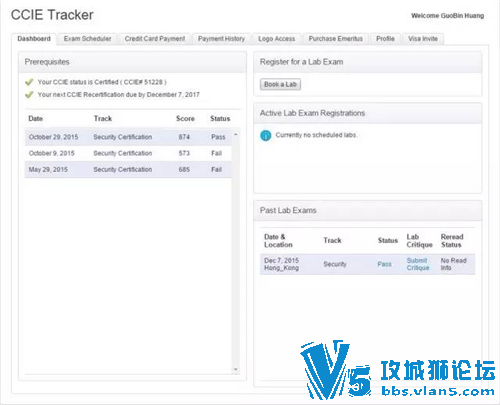Open the Payment History tab
500x405 pixels.
(x=221, y=39)
